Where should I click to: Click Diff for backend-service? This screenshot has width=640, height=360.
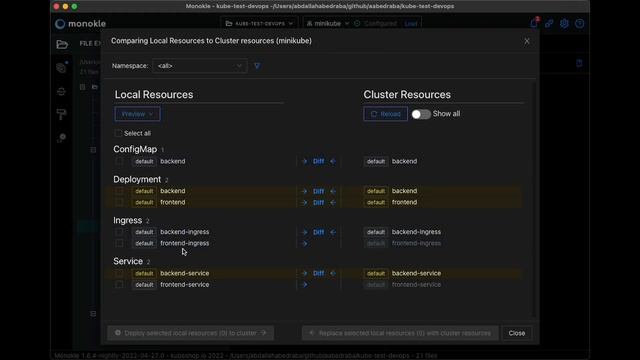coord(318,273)
